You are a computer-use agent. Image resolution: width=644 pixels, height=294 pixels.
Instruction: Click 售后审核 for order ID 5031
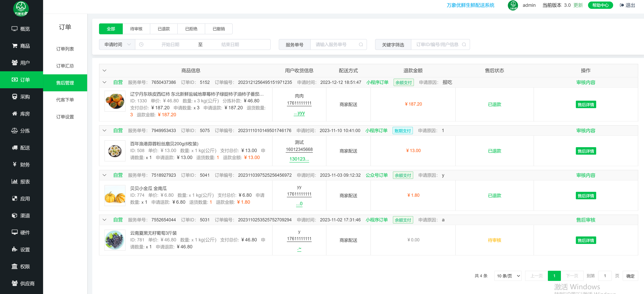coord(586,220)
